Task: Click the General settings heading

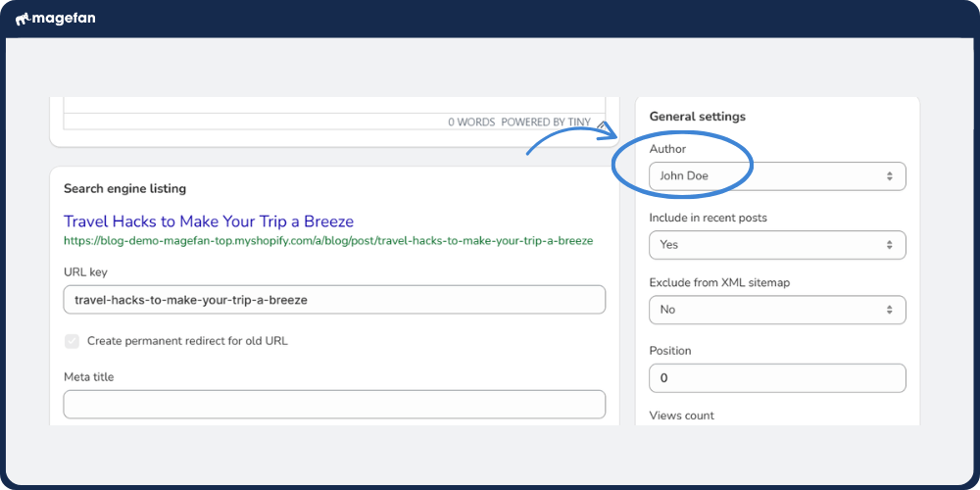Action: coord(697,117)
